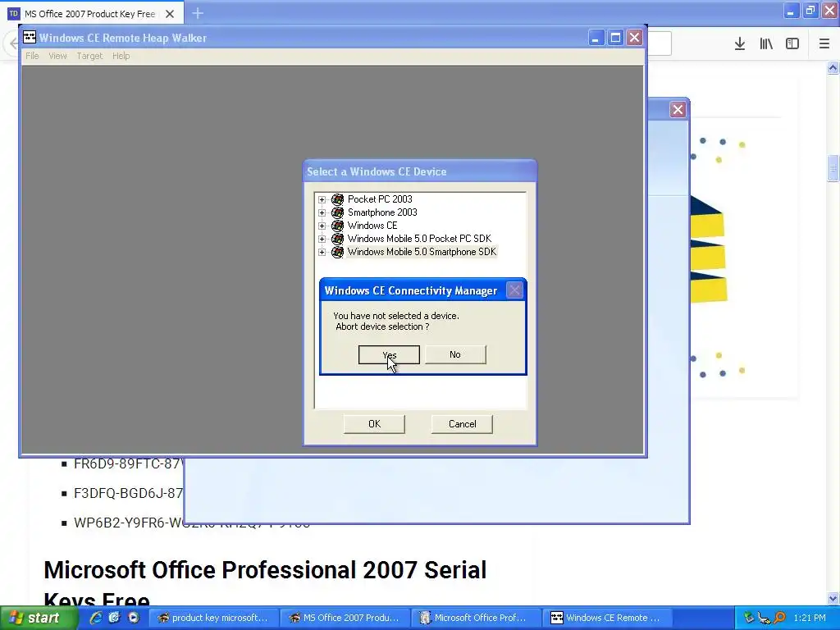The height and width of the screenshot is (630, 840).
Task: Click magnifier tray icon near clock
Action: [x=779, y=618]
